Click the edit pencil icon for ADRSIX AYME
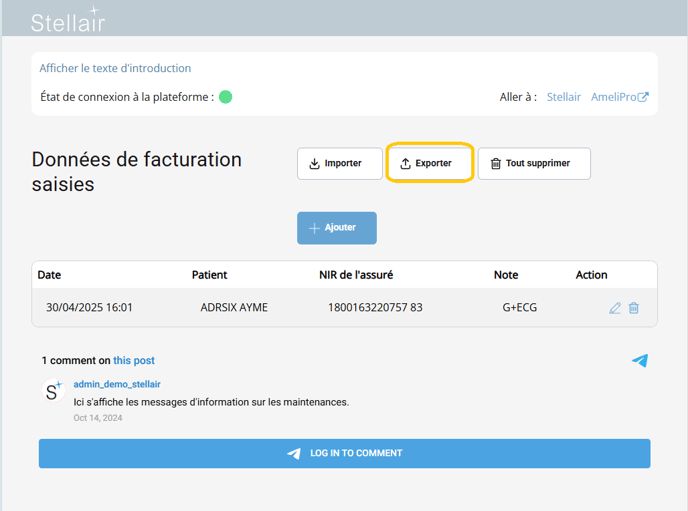The image size is (688, 511). tap(615, 308)
